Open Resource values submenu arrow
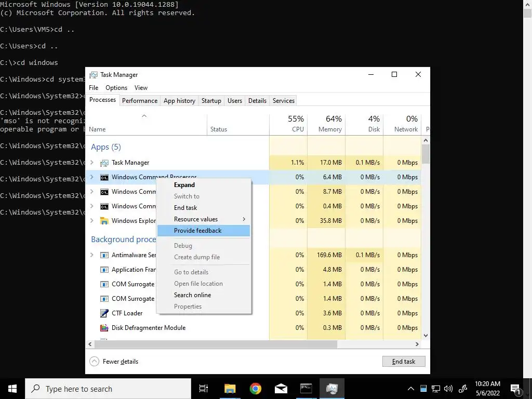Image resolution: width=532 pixels, height=399 pixels. click(244, 219)
